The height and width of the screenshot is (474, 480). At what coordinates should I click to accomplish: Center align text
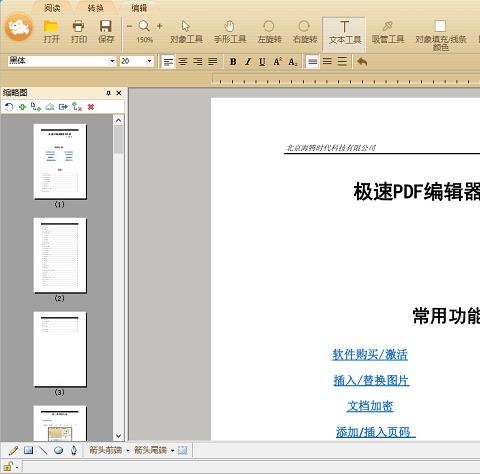click(183, 62)
